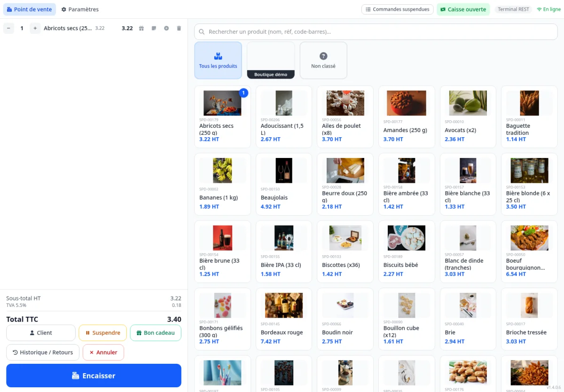Add Baguette tradition product

pyautogui.click(x=529, y=117)
